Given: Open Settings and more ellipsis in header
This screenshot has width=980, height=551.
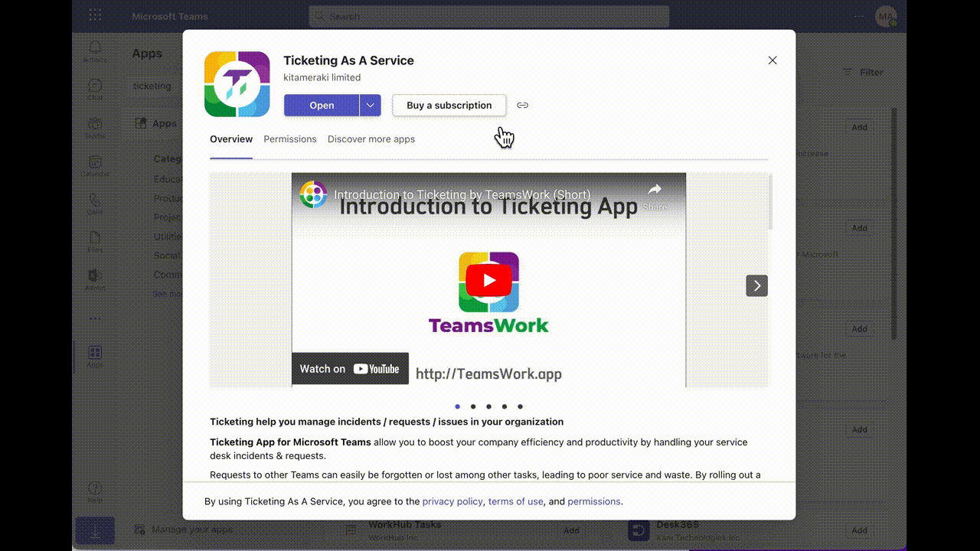Looking at the screenshot, I should tap(859, 16).
